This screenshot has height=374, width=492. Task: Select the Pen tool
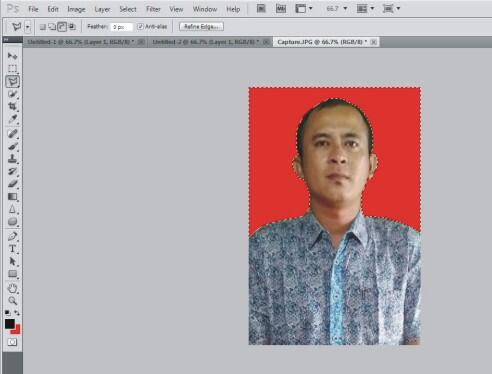(13, 236)
